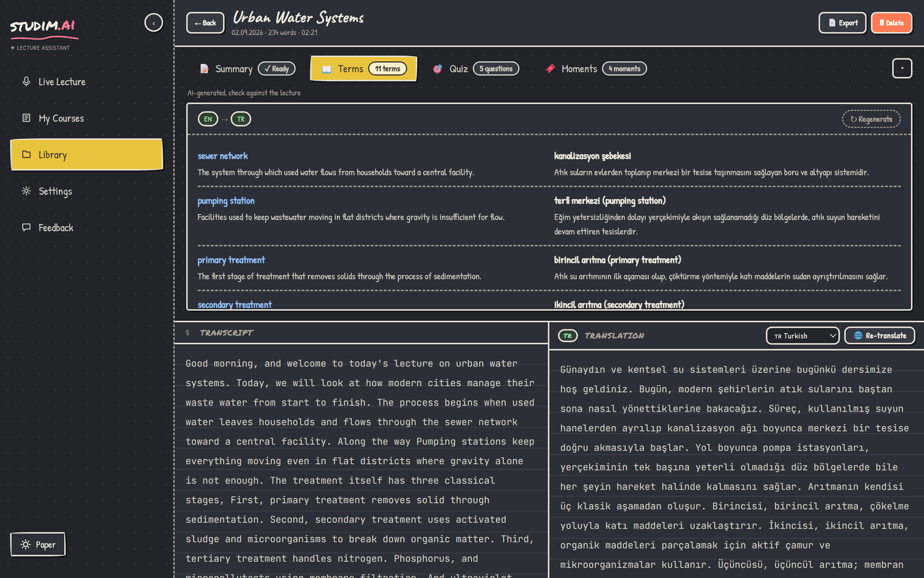Click the secondary treatment term
Screen dimensions: 924x578
(234, 305)
